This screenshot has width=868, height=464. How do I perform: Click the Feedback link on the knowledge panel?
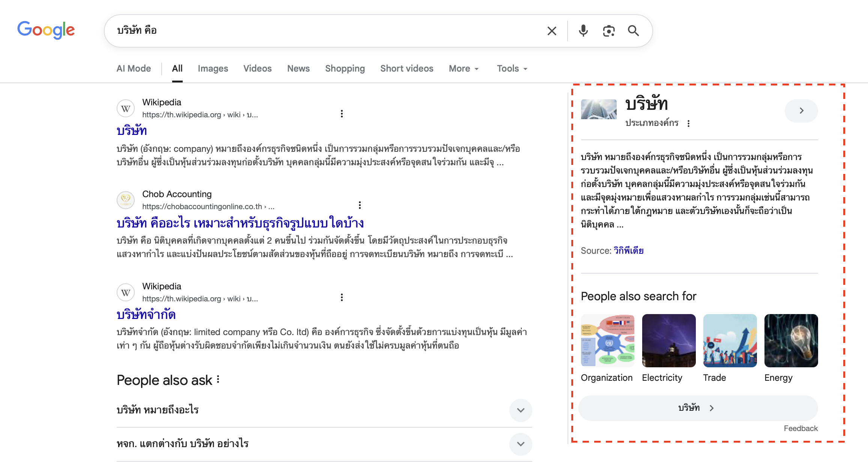tap(801, 428)
